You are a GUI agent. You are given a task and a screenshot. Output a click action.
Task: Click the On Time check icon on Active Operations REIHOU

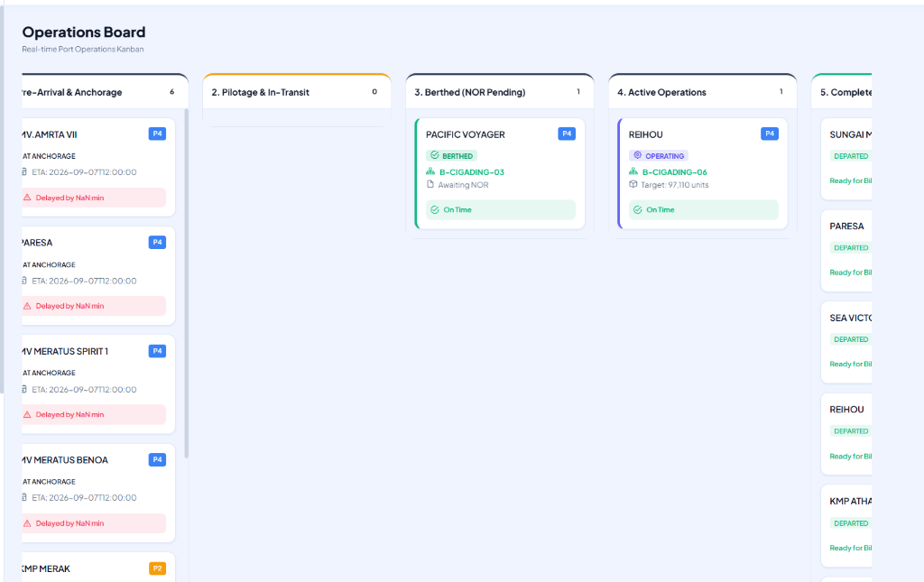coord(638,209)
